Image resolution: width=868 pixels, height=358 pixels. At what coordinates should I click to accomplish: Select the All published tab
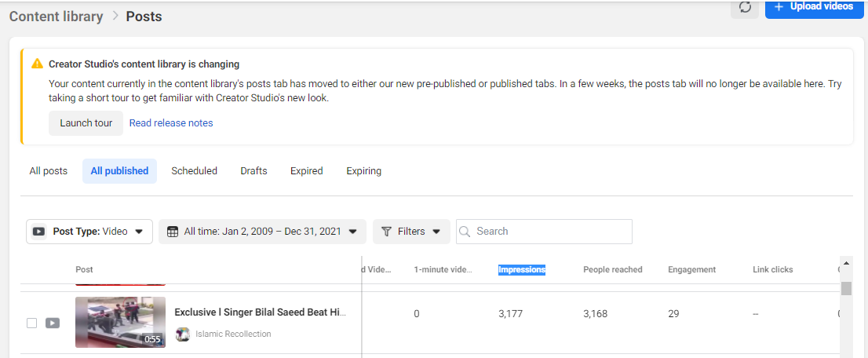(119, 171)
